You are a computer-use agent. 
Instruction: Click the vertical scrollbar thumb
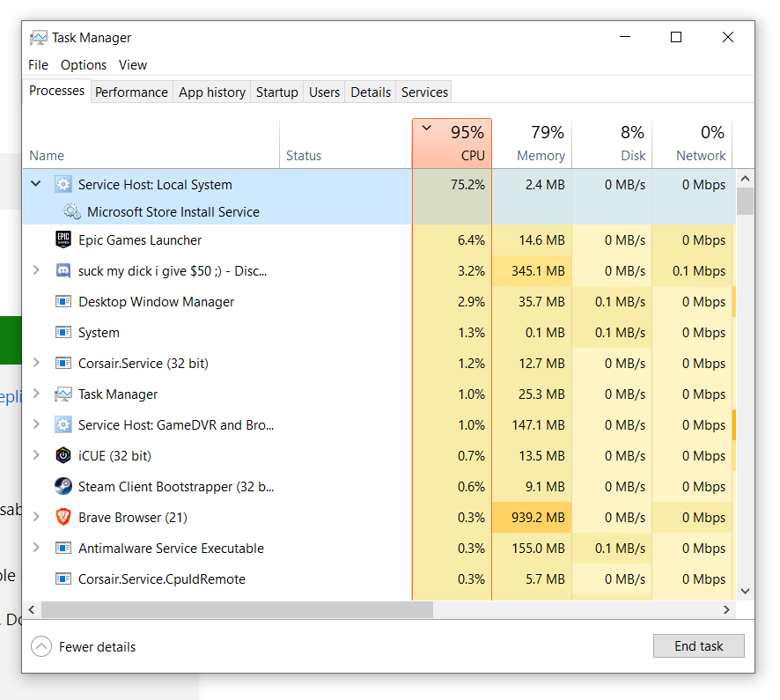[x=745, y=201]
